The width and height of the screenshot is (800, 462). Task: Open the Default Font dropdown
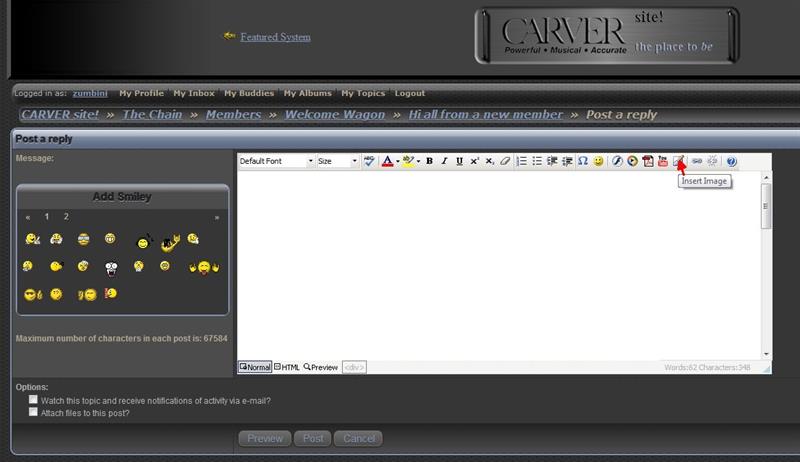tap(276, 161)
